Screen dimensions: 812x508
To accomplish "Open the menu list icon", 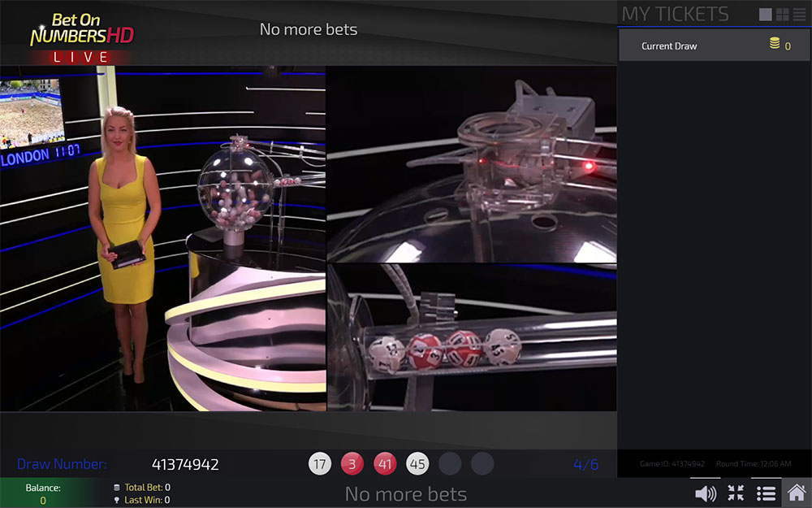I will pyautogui.click(x=766, y=493).
